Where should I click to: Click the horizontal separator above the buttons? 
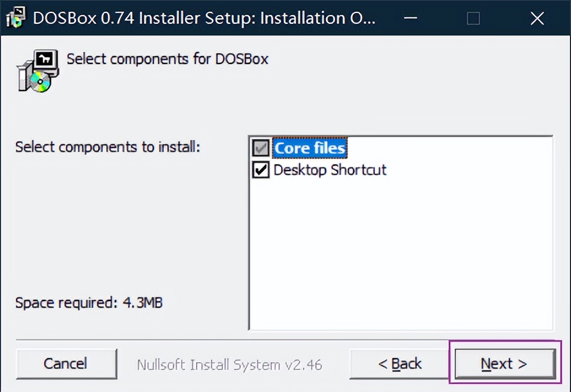[x=233, y=340]
